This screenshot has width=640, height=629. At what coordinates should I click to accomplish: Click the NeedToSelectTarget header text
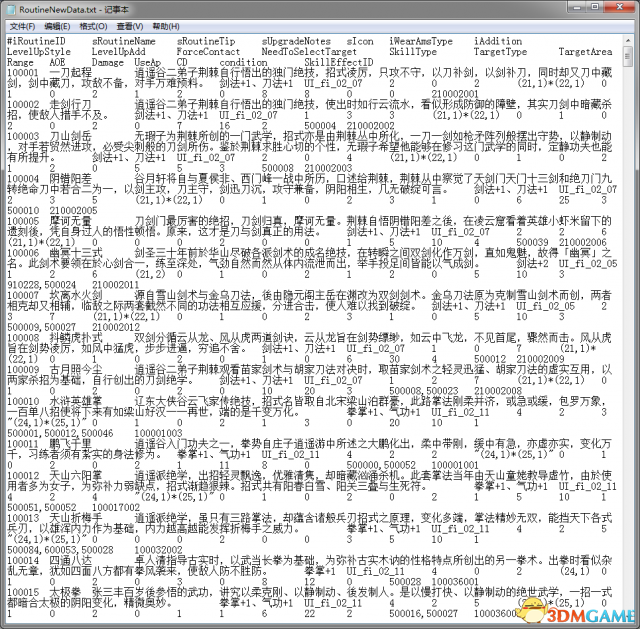coord(309,52)
